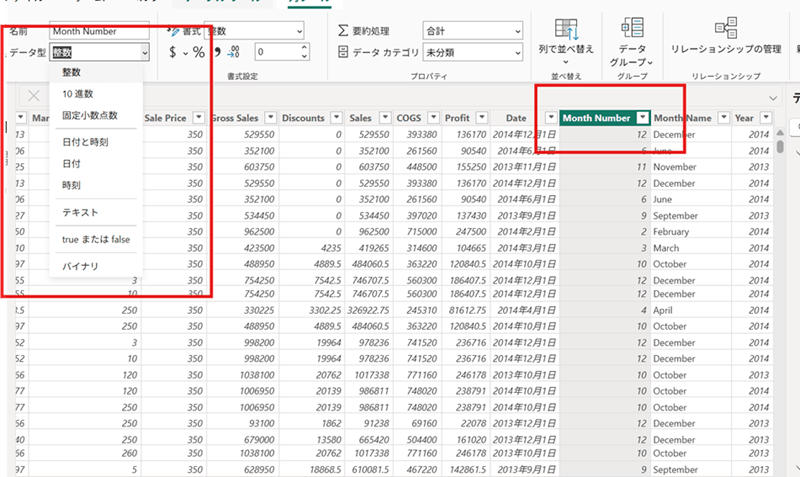The height and width of the screenshot is (477, 800).
Task: Choose テキスト in the data type menu
Action: (79, 213)
